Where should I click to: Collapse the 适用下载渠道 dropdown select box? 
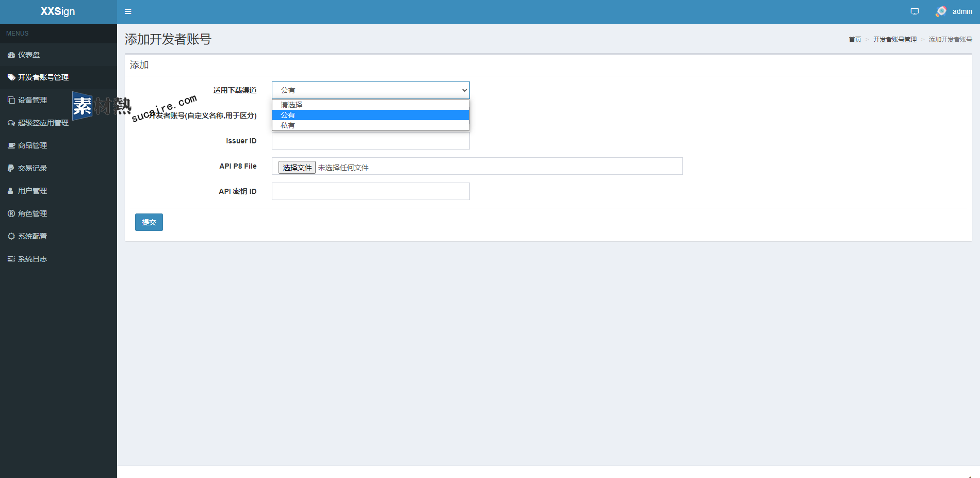(x=370, y=90)
